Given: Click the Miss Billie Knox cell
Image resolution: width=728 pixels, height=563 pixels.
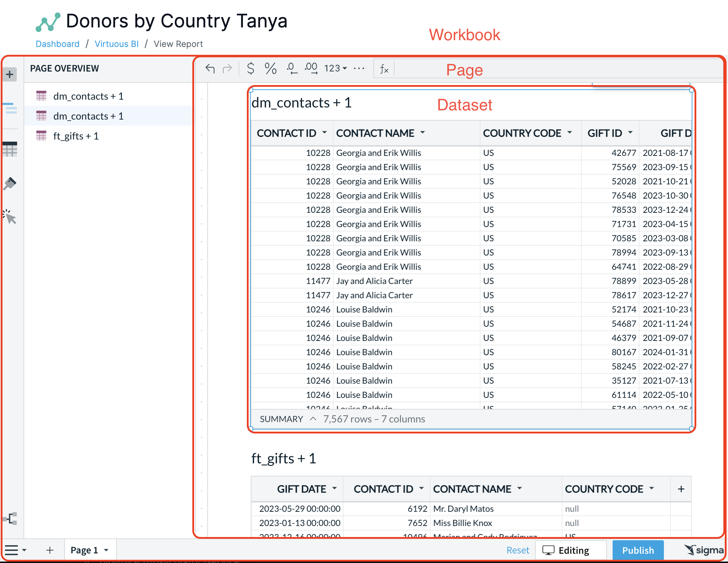Looking at the screenshot, I should [496, 523].
